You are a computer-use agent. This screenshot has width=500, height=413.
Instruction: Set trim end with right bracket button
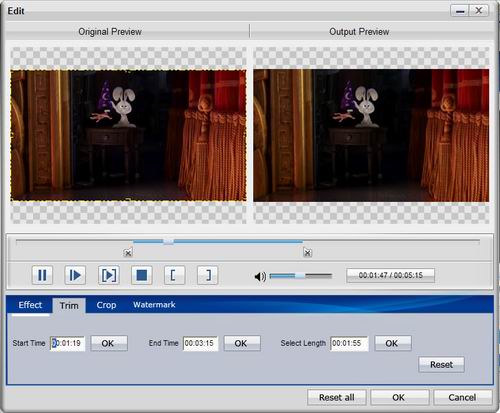208,275
